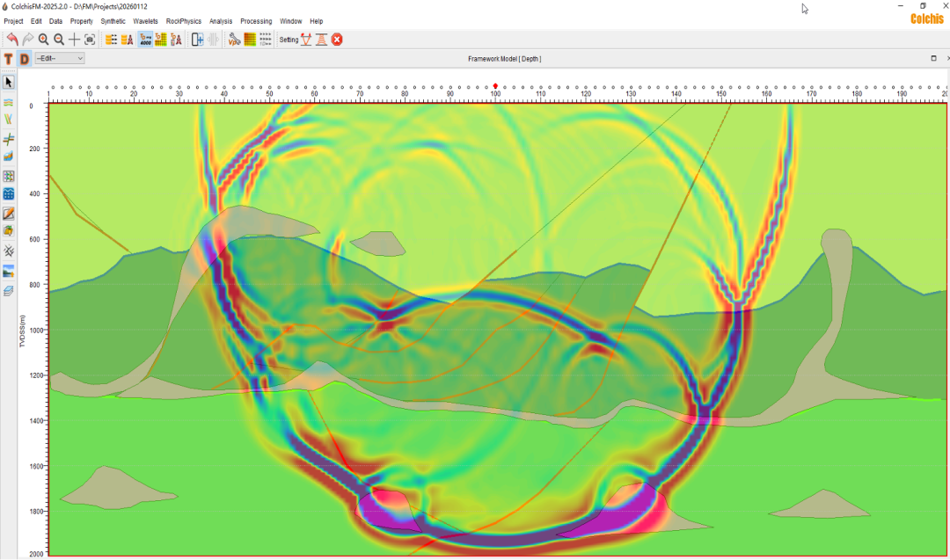Open the Synthetic menu
This screenshot has height=560, width=950.
(x=113, y=21)
